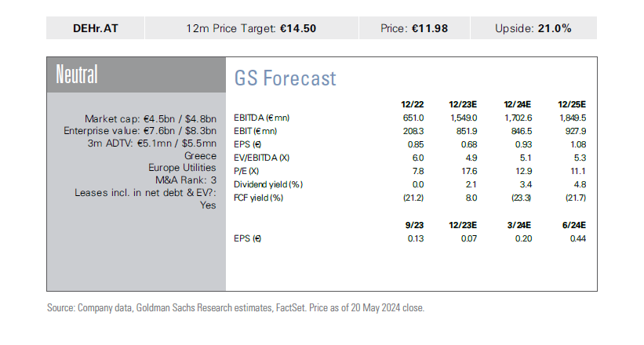Click the Europe Utilities sector text
This screenshot has width=644, height=345.
pos(182,167)
